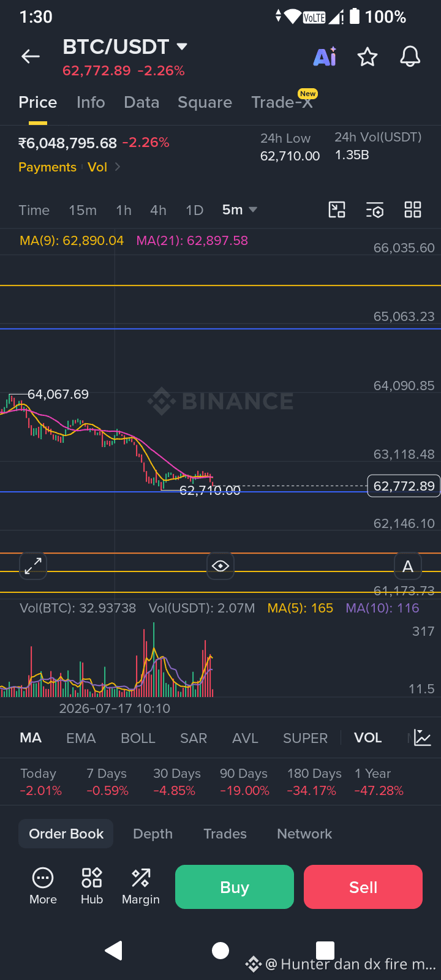Tap the green Buy button

pyautogui.click(x=235, y=887)
